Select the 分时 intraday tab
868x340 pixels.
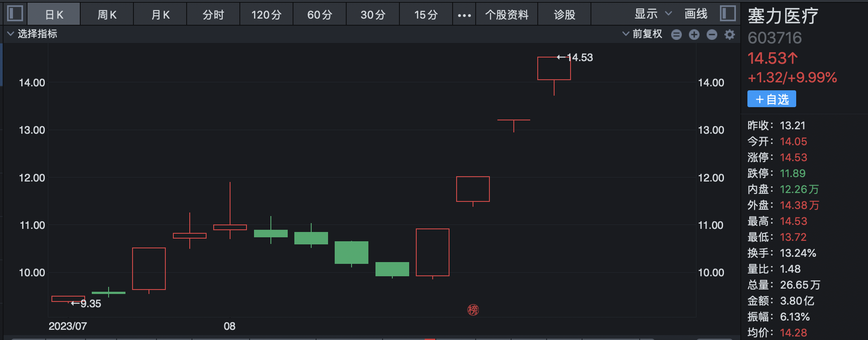213,15
